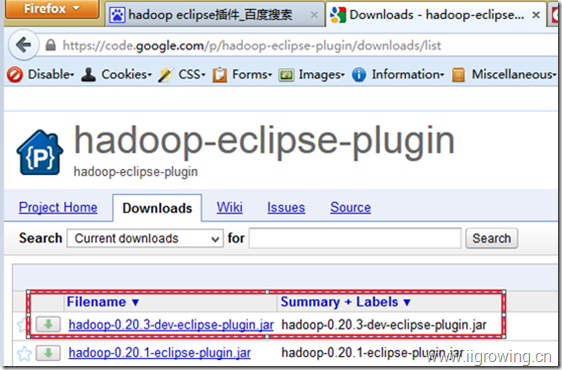Click the blue house project logo

40,152
